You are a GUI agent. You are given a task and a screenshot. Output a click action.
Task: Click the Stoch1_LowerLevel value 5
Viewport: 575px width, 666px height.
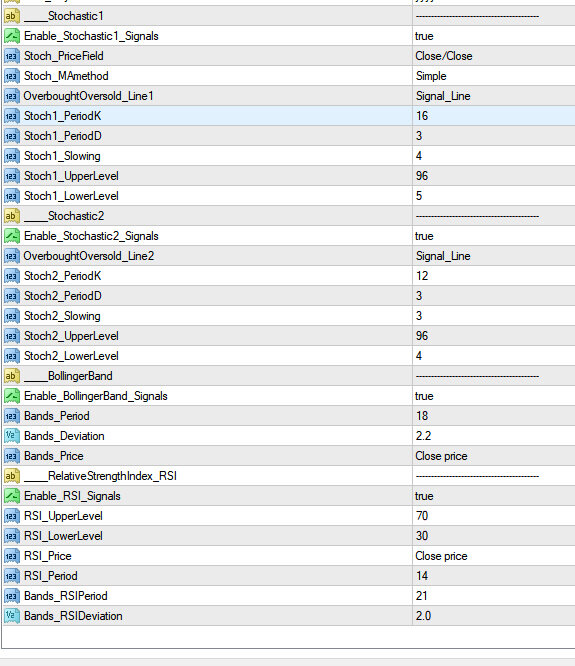point(419,196)
